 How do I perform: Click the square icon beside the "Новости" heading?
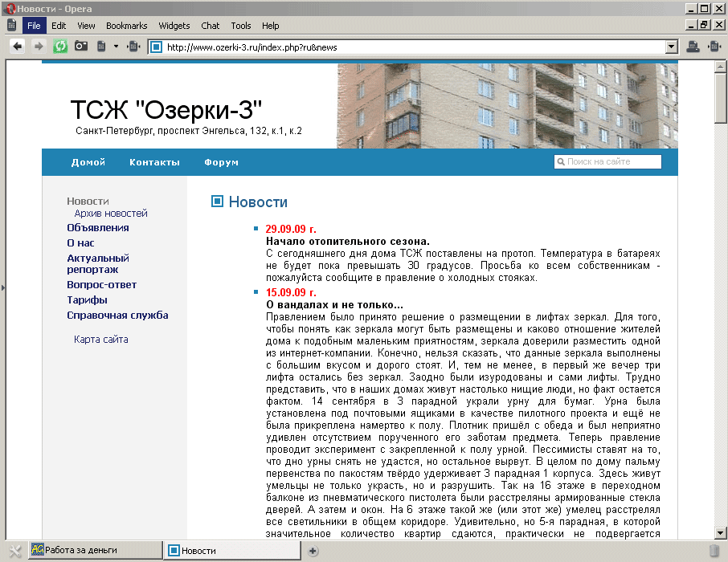(x=217, y=201)
